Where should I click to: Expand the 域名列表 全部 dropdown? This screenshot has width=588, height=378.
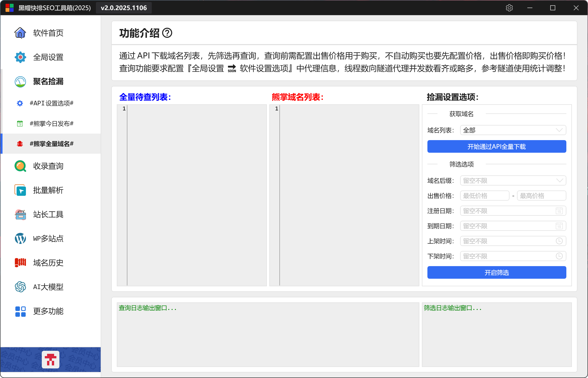513,130
